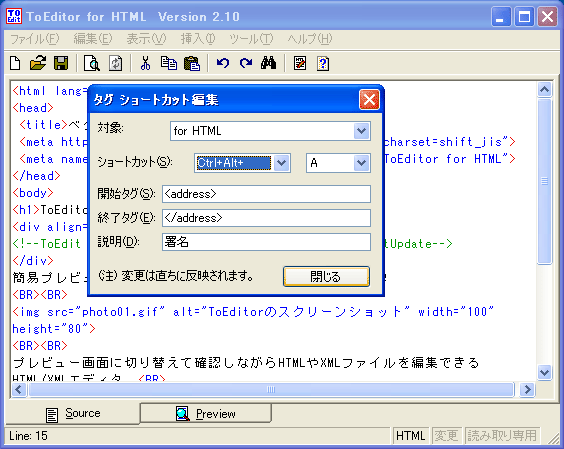
Task: Click the refresh page toolbar icon
Action: point(115,63)
